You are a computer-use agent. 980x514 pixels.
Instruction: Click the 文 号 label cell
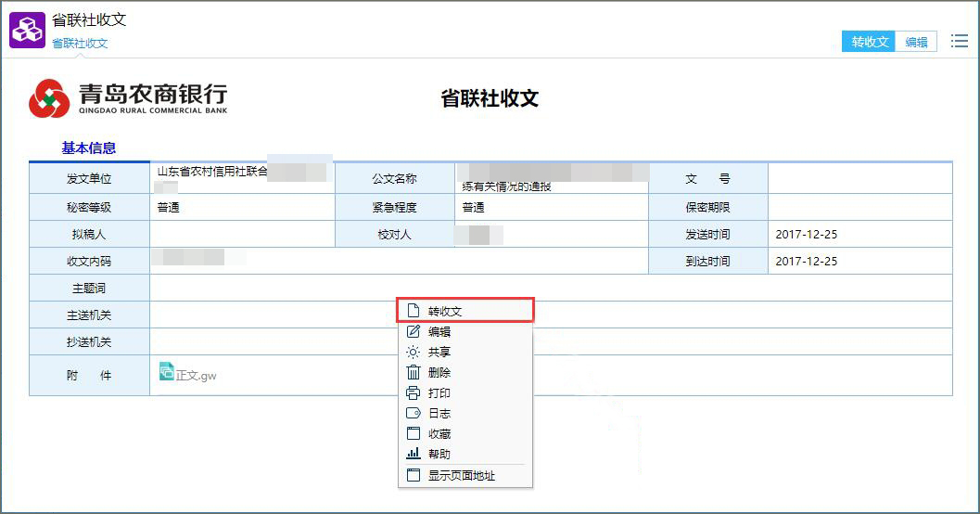pos(708,179)
